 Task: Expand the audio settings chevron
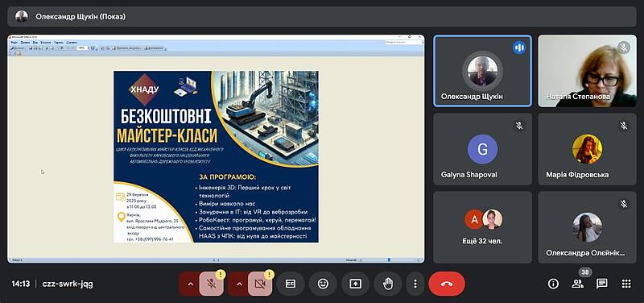(191, 284)
